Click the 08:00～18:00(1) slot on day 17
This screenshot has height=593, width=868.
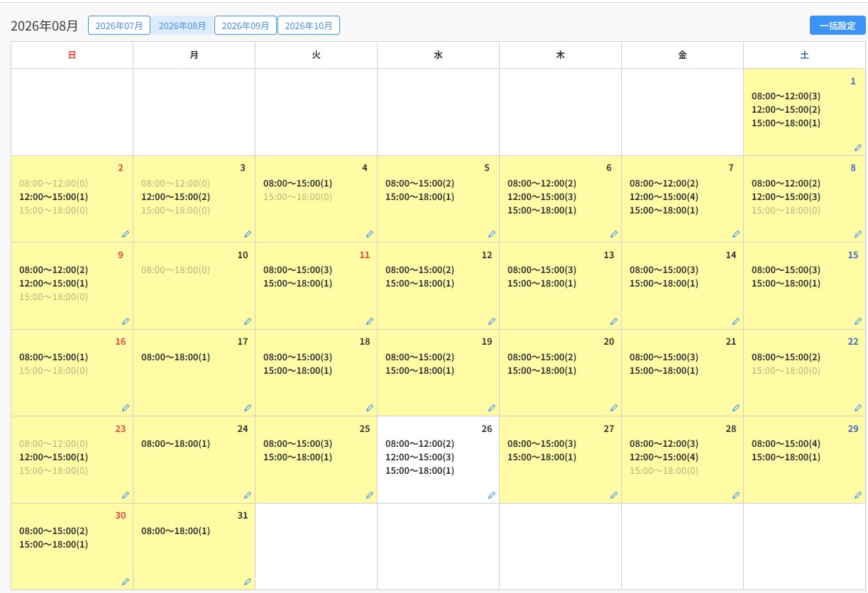point(175,357)
